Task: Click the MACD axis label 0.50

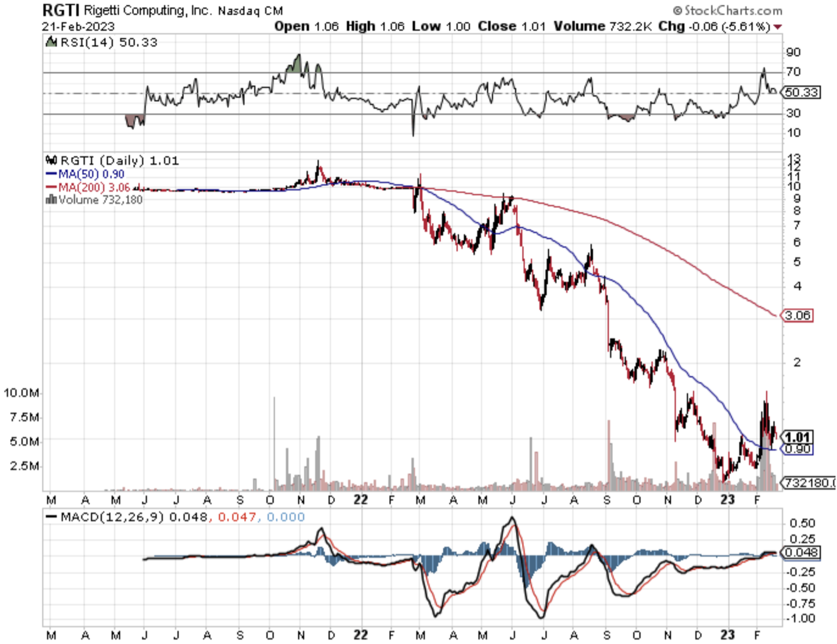Action: click(x=802, y=523)
